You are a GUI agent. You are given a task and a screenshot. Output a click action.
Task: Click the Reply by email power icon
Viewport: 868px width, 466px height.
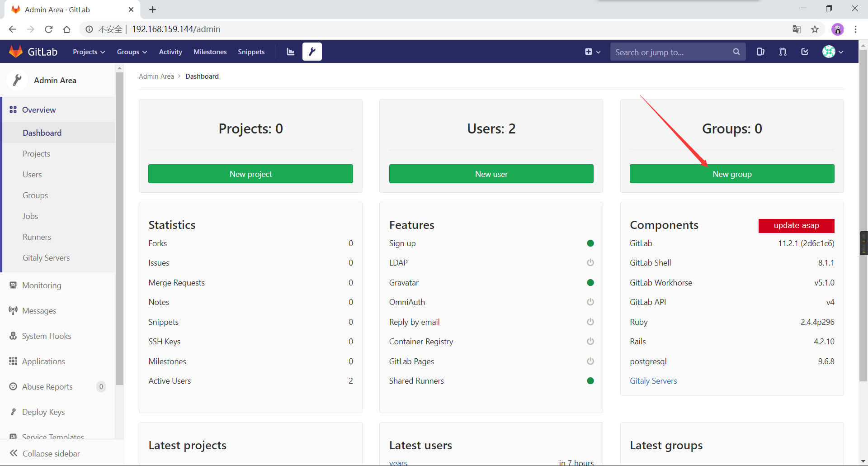[x=590, y=322]
